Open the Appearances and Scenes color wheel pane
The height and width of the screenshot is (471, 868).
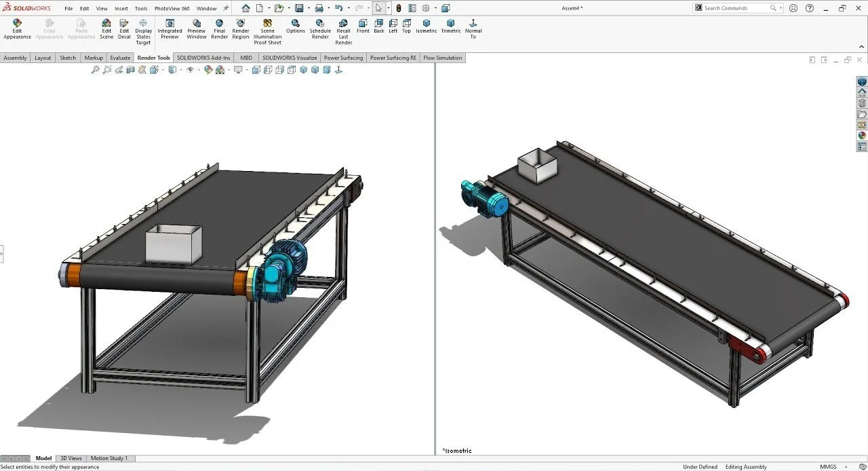(x=861, y=134)
